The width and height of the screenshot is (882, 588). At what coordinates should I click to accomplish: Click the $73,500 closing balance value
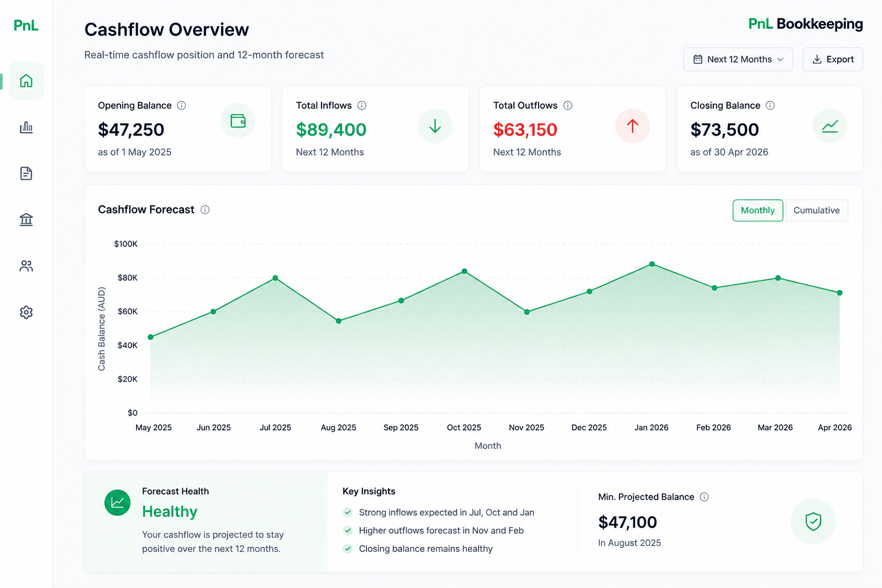click(x=725, y=130)
